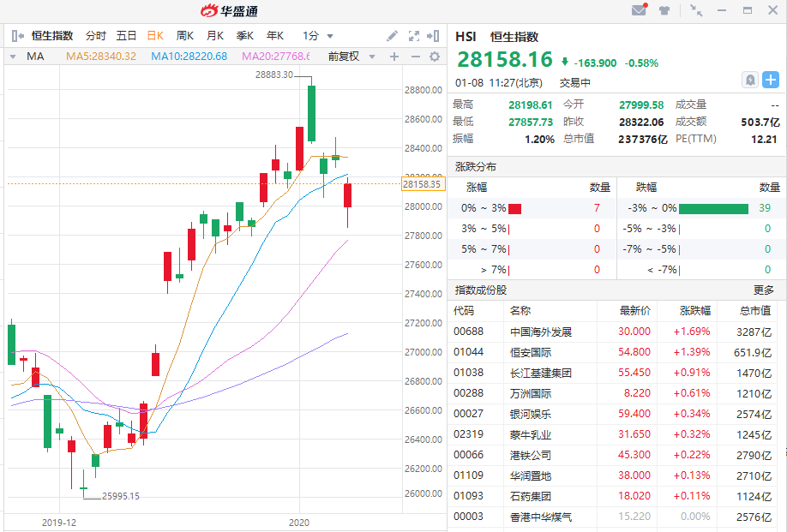The height and width of the screenshot is (532, 787).
Task: Click the 28883.30 high marker label
Action: [274, 75]
